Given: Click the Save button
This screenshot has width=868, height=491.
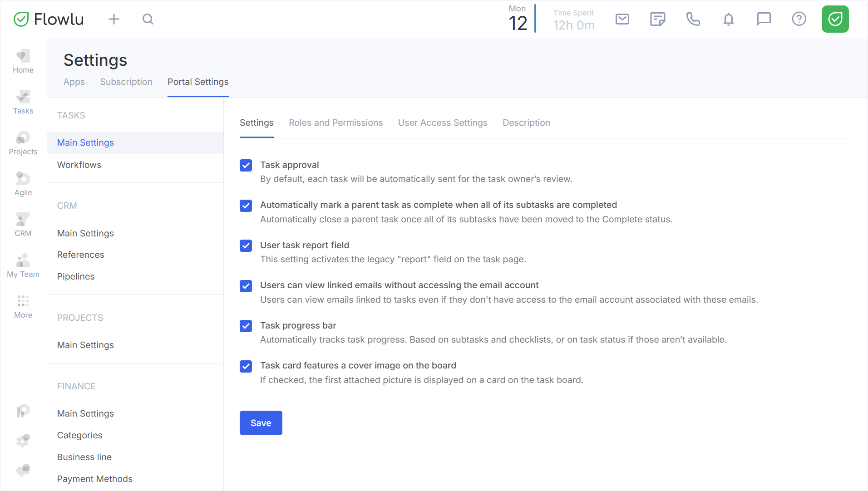Looking at the screenshot, I should pyautogui.click(x=261, y=423).
